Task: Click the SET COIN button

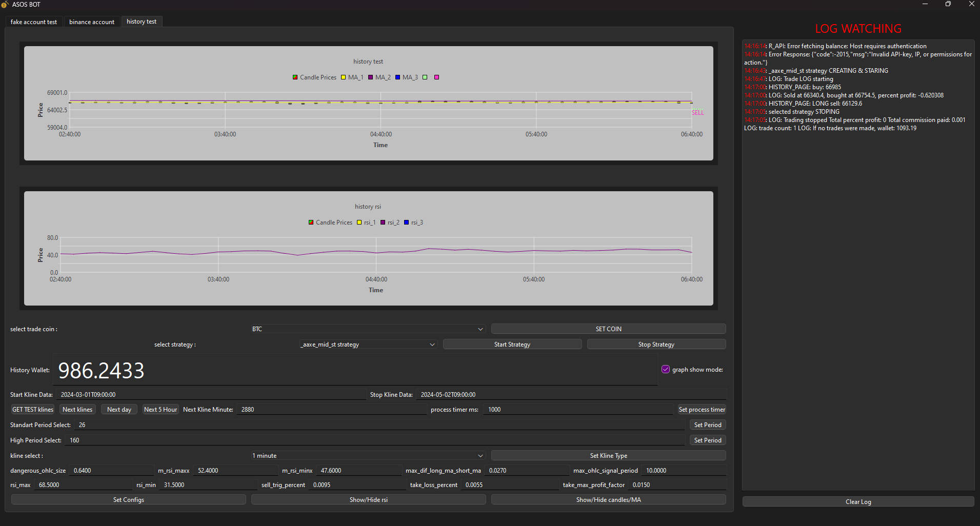Action: pyautogui.click(x=608, y=329)
